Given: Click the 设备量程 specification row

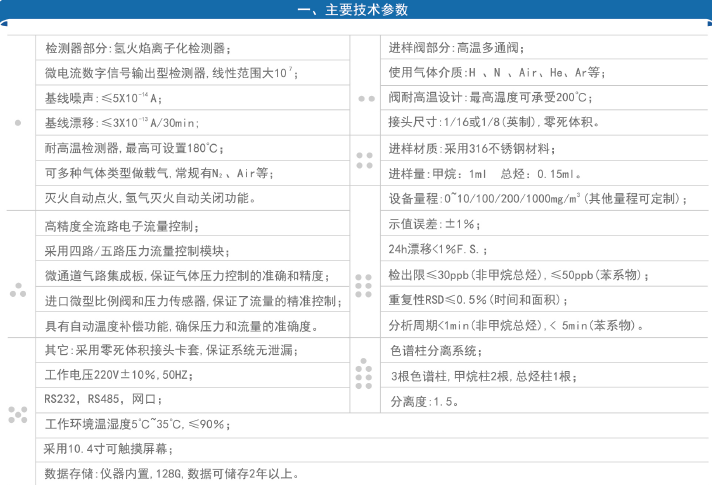Looking at the screenshot, I should click(x=538, y=198).
